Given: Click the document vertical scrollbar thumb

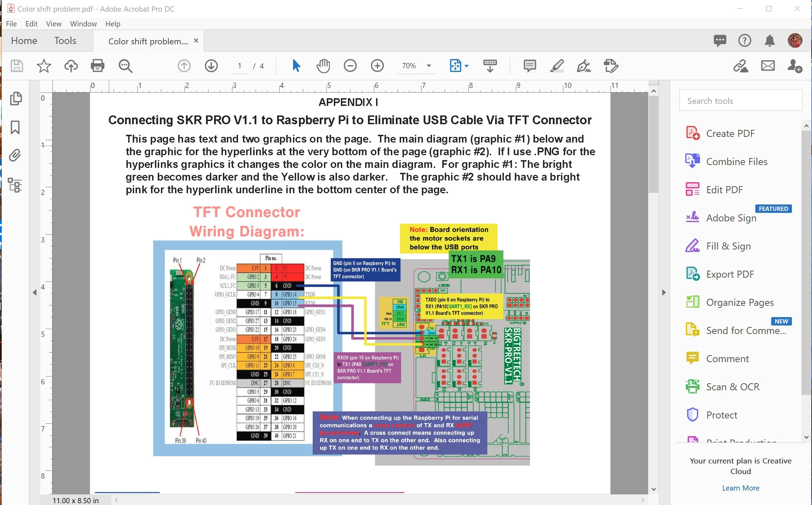Looking at the screenshot, I should [654, 144].
